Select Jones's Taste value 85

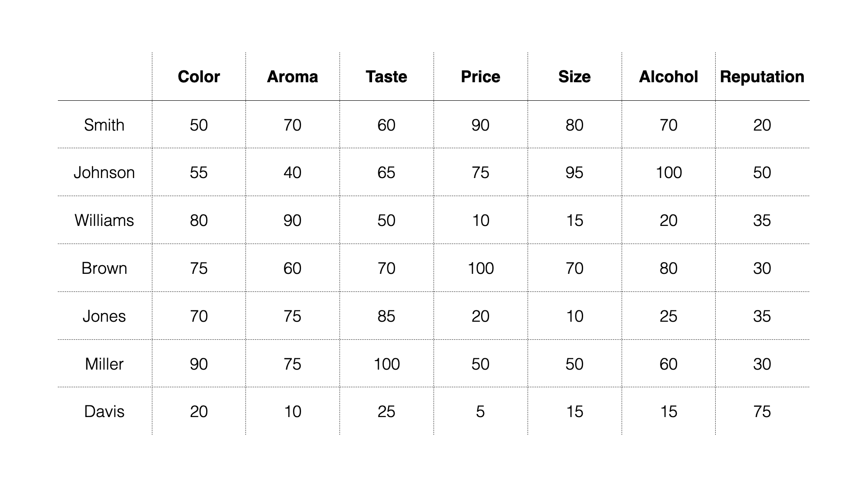point(387,316)
